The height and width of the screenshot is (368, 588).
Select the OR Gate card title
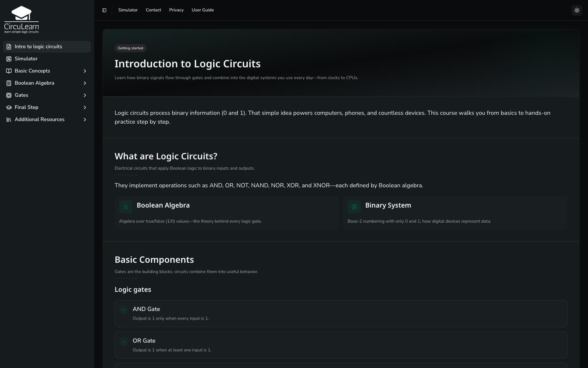(144, 341)
